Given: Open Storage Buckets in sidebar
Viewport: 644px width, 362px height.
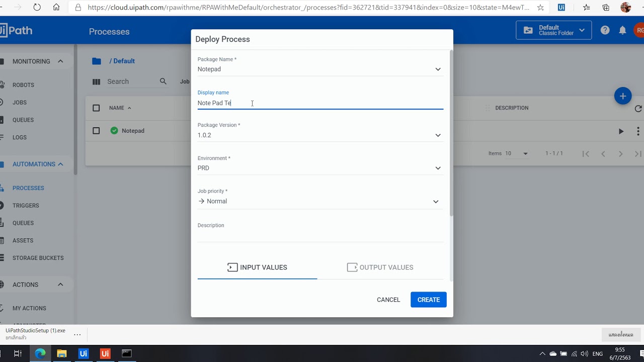Looking at the screenshot, I should pyautogui.click(x=38, y=258).
